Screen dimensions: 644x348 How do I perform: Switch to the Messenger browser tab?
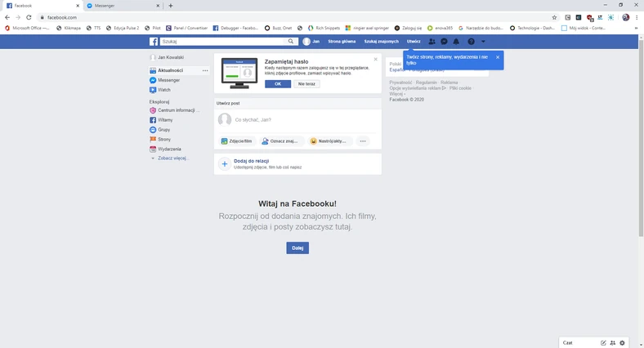pos(123,6)
